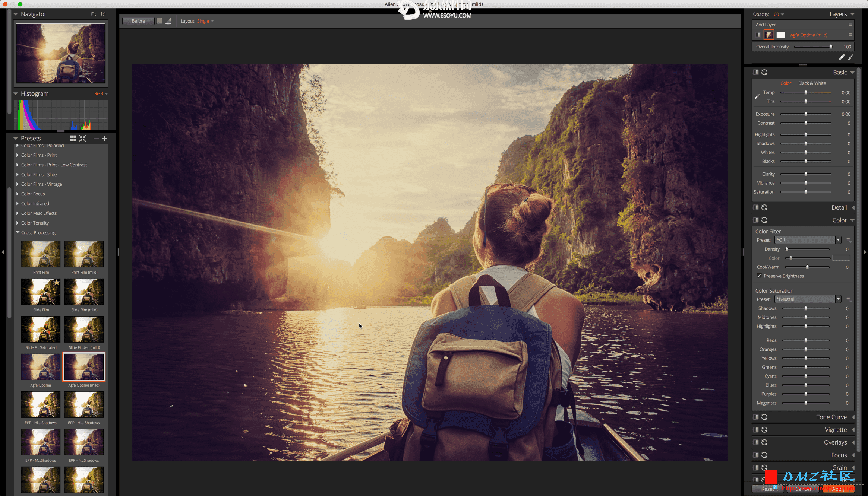
Task: Expand the Color Misc Effects category
Action: [18, 213]
